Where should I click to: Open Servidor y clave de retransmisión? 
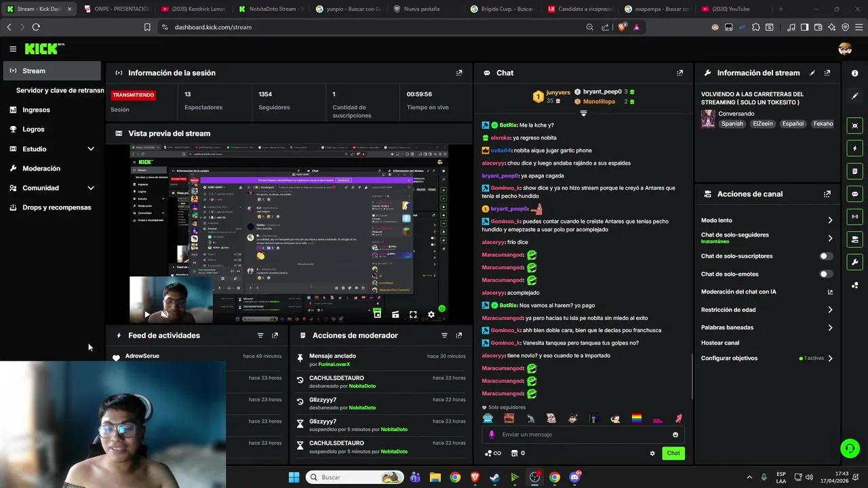point(60,90)
